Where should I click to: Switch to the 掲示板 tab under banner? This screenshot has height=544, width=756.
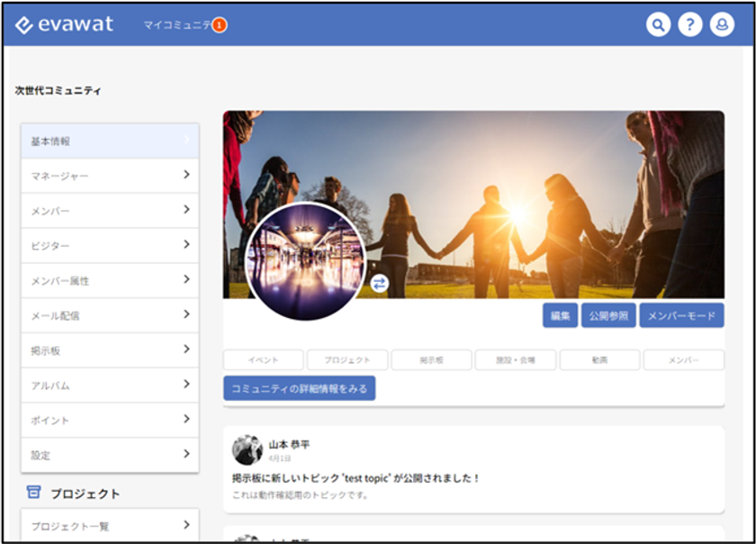[431, 360]
